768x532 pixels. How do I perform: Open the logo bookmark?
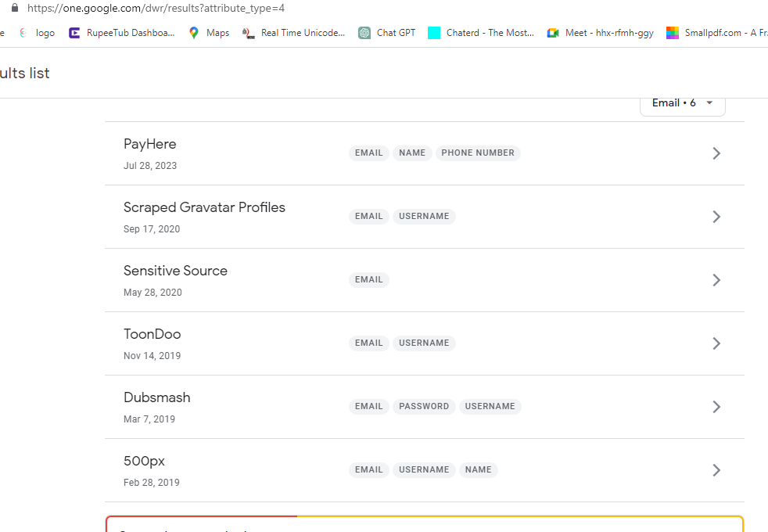(38, 33)
